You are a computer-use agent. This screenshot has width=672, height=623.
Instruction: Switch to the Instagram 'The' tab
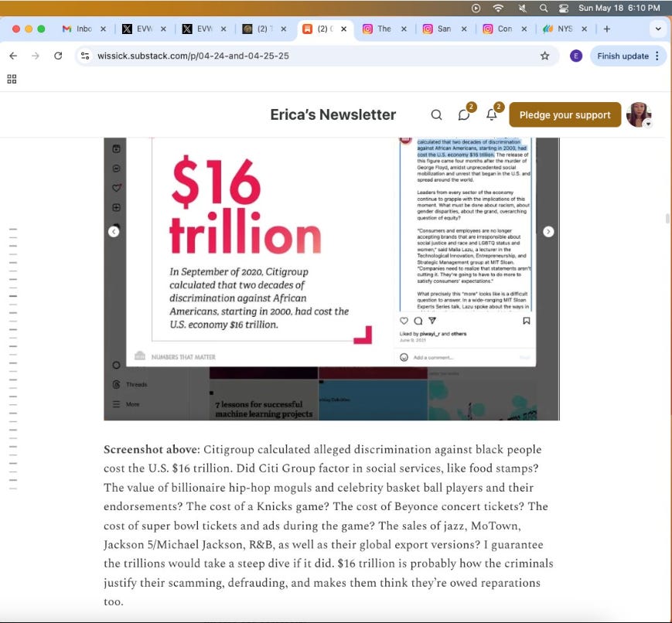[x=378, y=29]
